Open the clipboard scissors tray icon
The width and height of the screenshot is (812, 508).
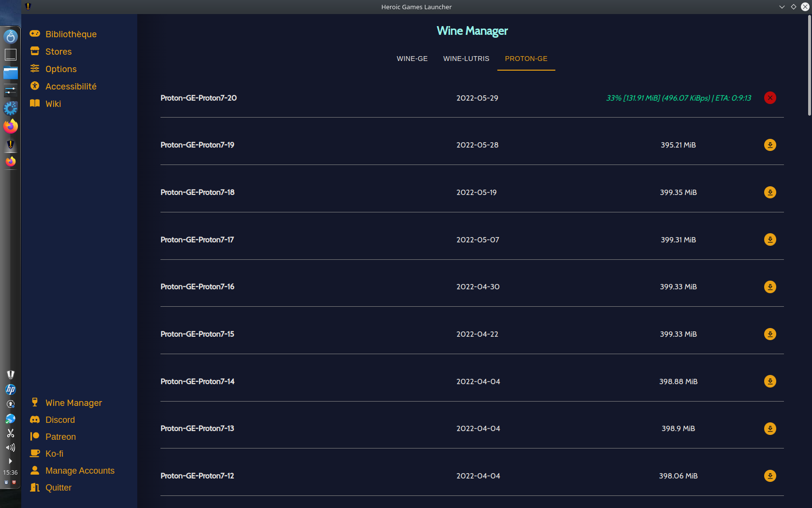point(11,433)
